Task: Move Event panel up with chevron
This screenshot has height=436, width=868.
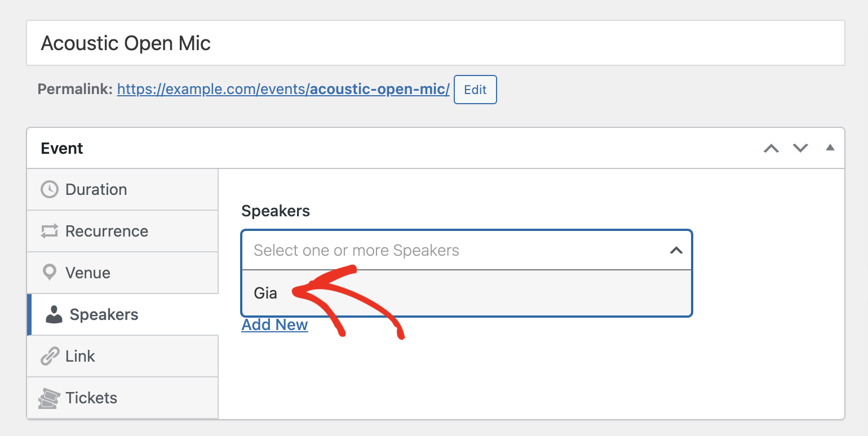Action: pos(771,148)
